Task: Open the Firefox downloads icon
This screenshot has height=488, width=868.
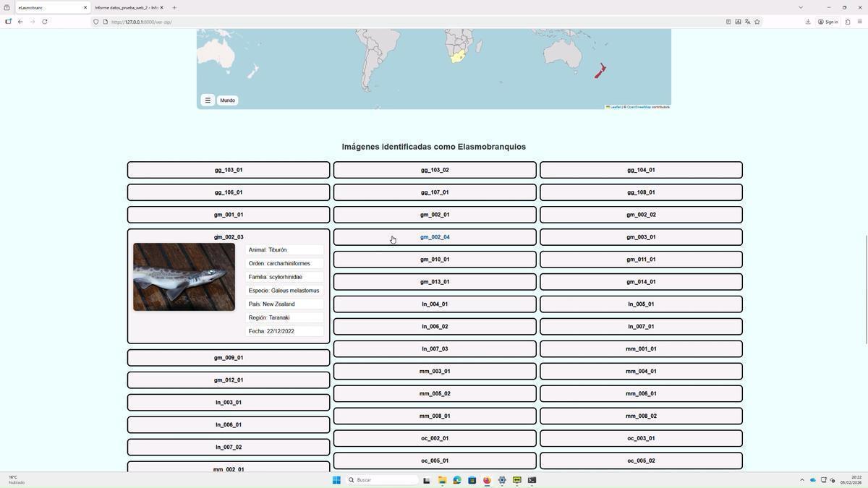Action: point(807,22)
